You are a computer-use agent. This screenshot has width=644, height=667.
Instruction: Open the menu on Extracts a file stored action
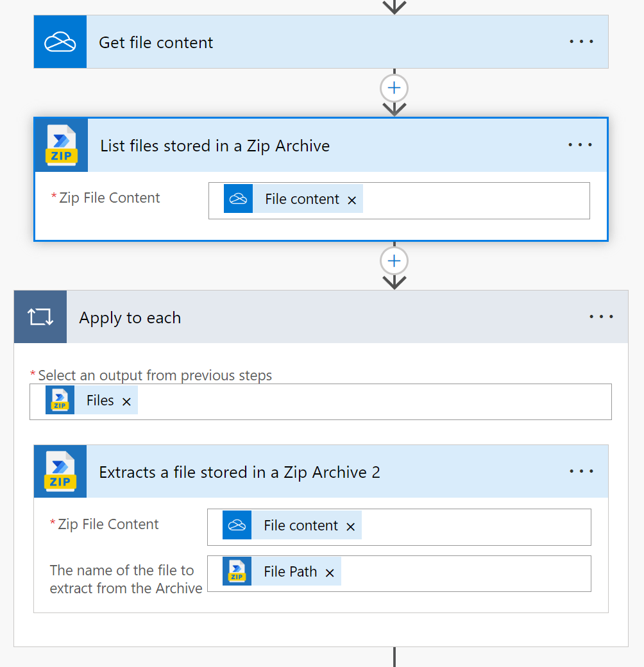click(580, 471)
